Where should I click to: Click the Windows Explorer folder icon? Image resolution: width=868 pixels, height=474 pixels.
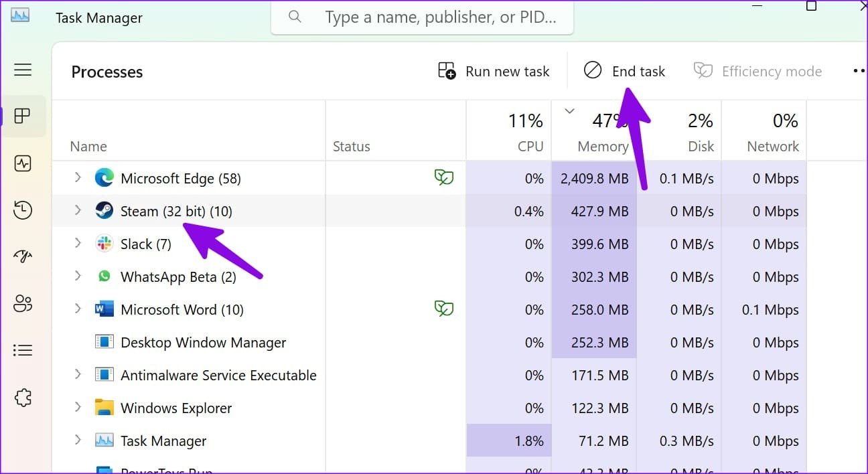click(x=104, y=408)
